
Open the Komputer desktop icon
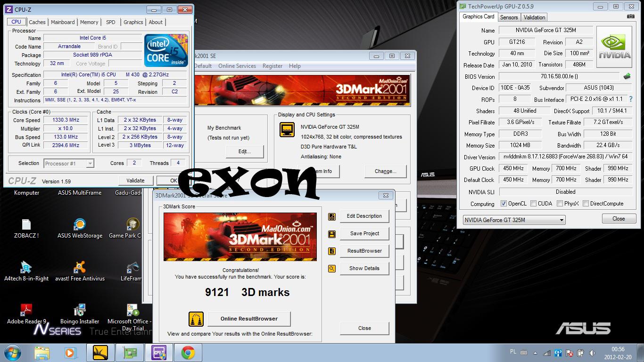click(26, 192)
